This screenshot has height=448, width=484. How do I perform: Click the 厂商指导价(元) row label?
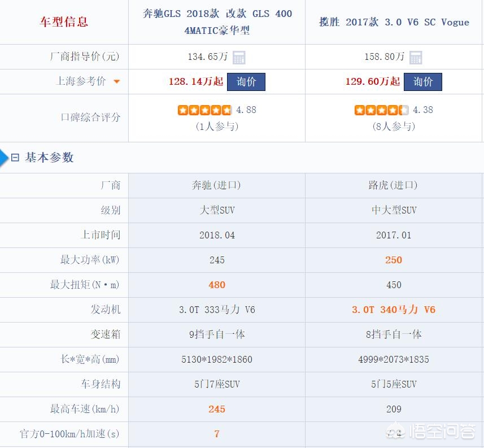point(85,57)
